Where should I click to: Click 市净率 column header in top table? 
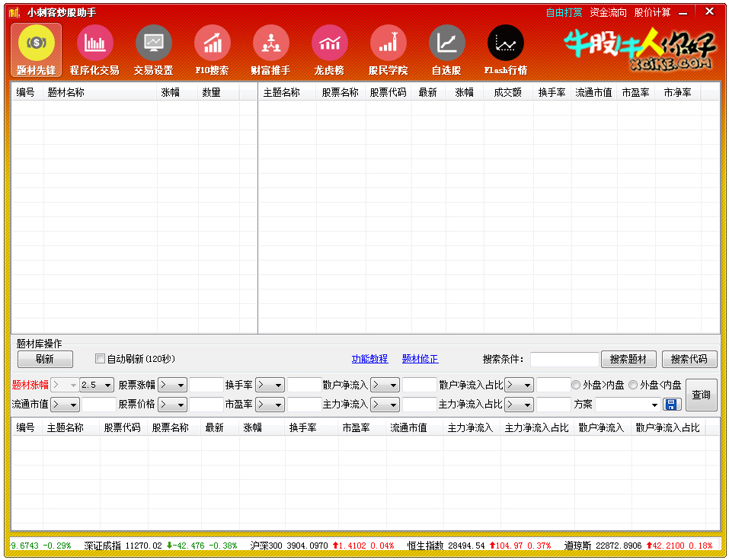point(677,92)
